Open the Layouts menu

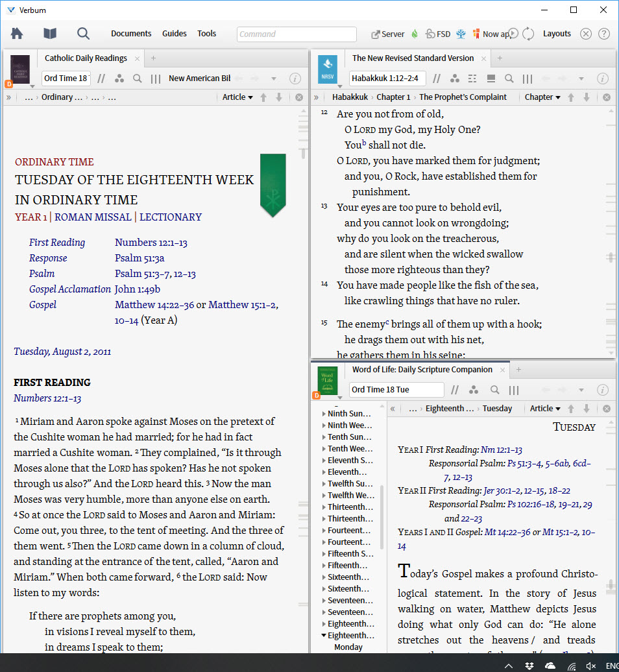click(x=557, y=34)
